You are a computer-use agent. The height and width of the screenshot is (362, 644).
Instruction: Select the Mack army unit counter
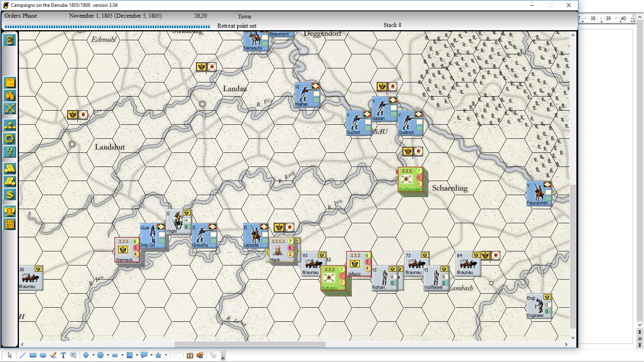(283, 250)
